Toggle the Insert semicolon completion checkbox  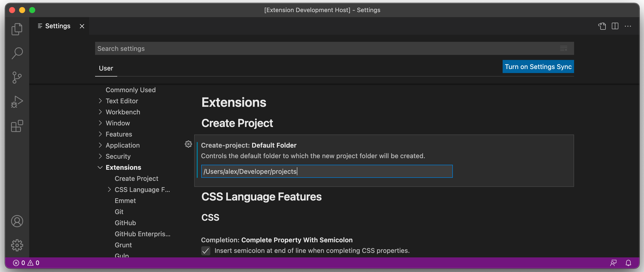pyautogui.click(x=205, y=250)
